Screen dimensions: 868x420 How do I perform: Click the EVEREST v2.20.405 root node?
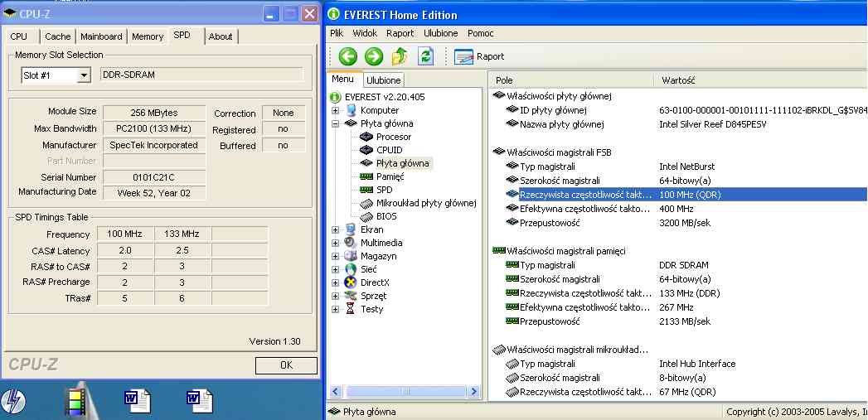click(x=385, y=97)
